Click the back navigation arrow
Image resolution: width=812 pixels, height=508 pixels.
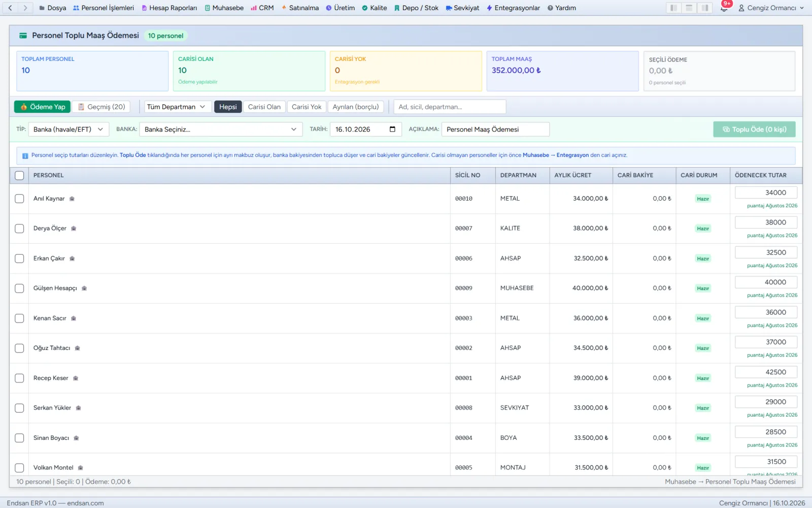click(x=10, y=8)
